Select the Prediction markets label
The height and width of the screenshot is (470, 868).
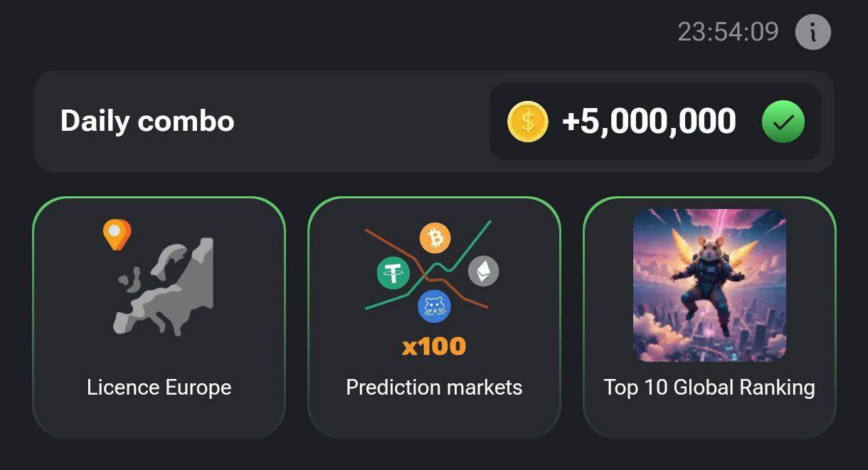point(434,388)
